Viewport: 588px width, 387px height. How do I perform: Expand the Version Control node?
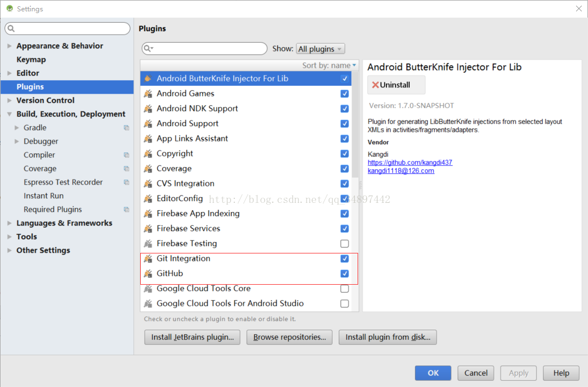[10, 100]
